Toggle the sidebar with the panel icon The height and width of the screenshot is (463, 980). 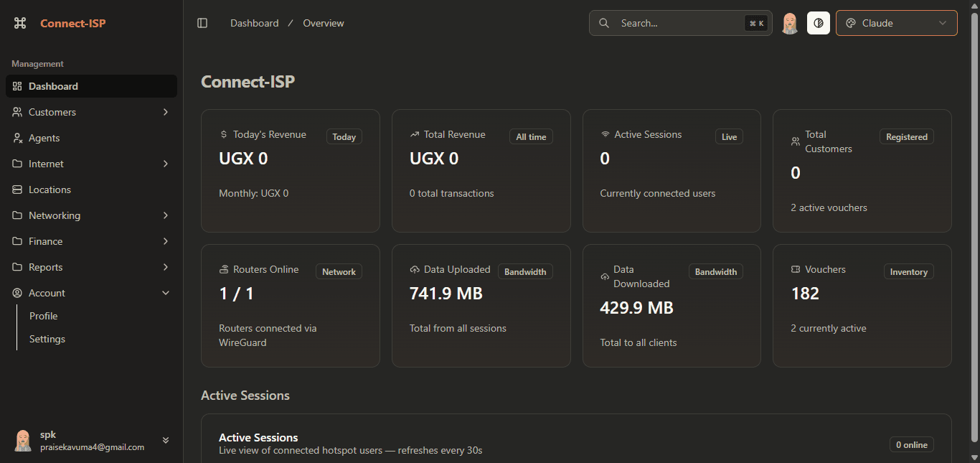tap(202, 22)
